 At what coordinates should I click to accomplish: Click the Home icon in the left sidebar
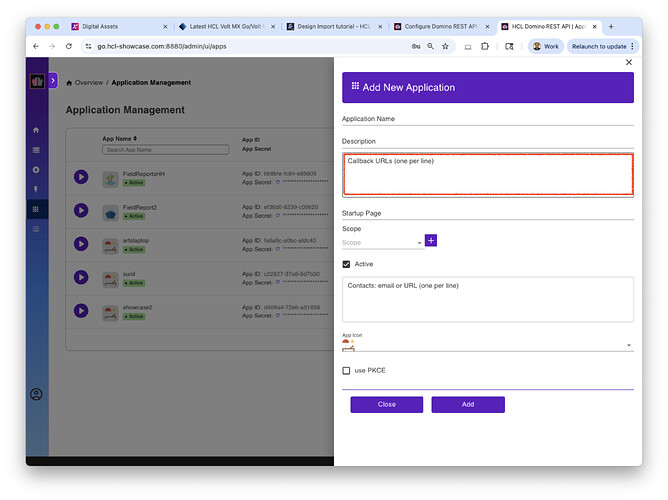36,130
